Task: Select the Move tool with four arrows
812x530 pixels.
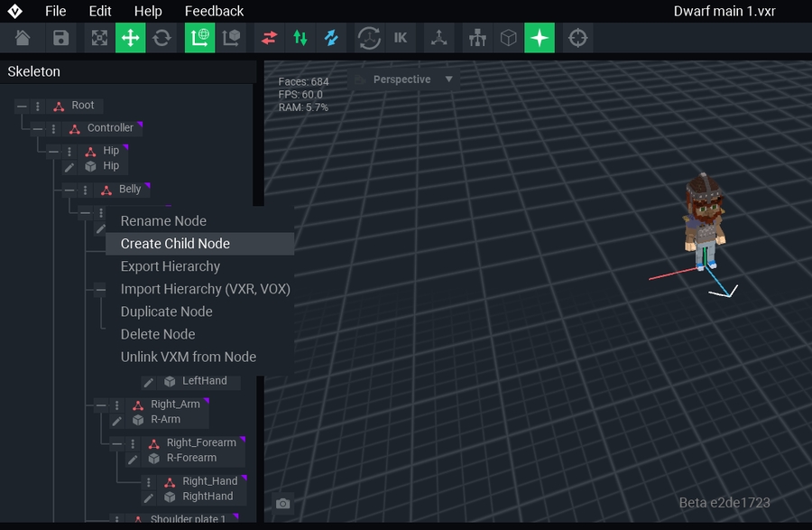Action: click(x=130, y=38)
